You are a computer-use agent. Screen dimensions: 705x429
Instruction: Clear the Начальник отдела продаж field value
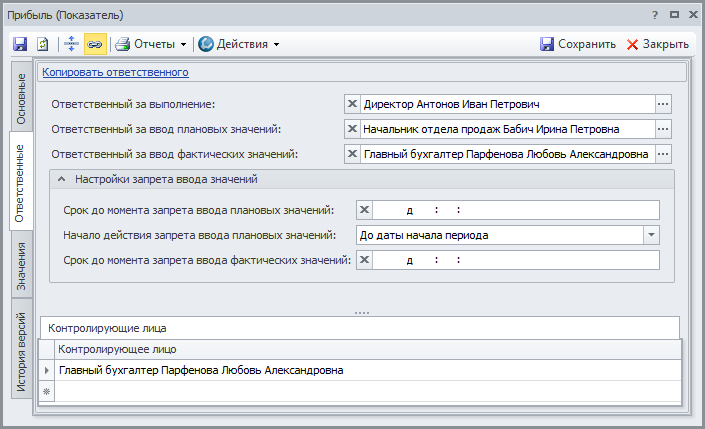(351, 129)
